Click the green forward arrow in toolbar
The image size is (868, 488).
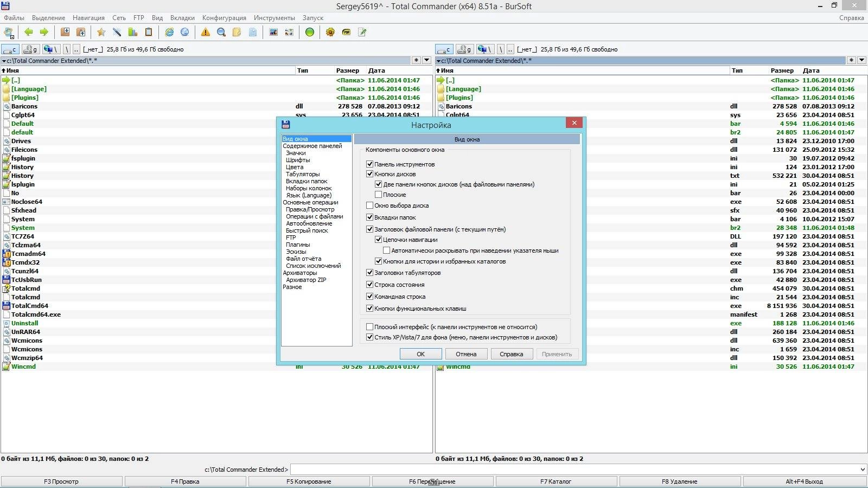pyautogui.click(x=44, y=32)
